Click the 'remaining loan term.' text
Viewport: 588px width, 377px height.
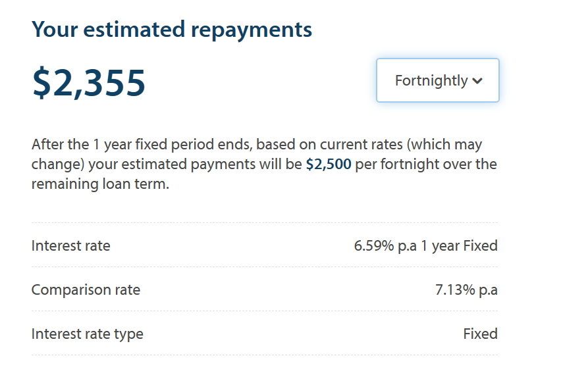pyautogui.click(x=101, y=184)
